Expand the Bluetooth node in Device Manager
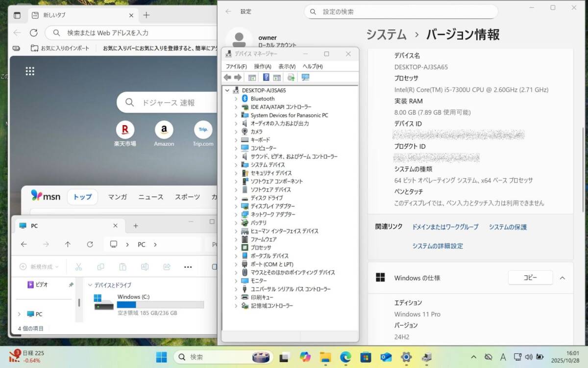Image resolution: width=588 pixels, height=368 pixels. [x=236, y=99]
